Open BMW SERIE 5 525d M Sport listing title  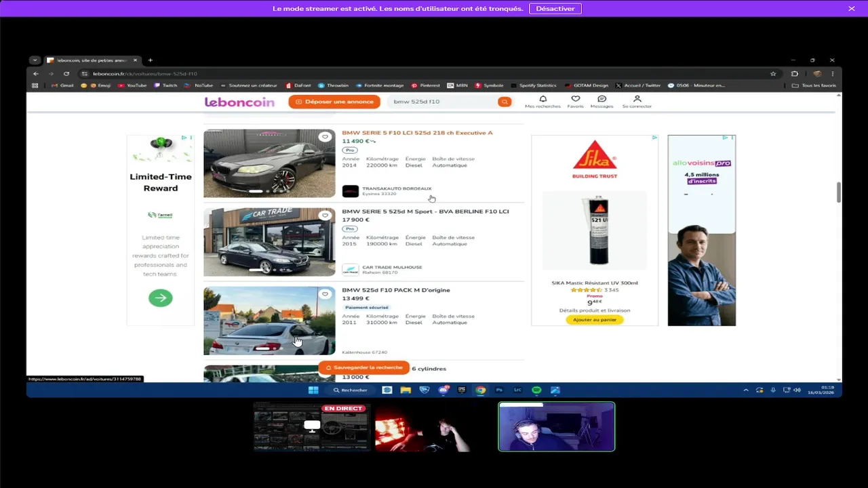coord(425,211)
